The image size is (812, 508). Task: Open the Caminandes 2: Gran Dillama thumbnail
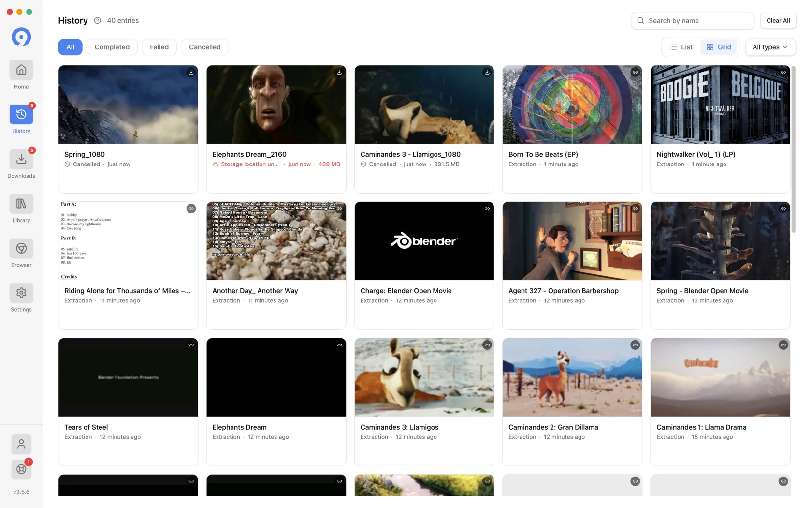[572, 377]
